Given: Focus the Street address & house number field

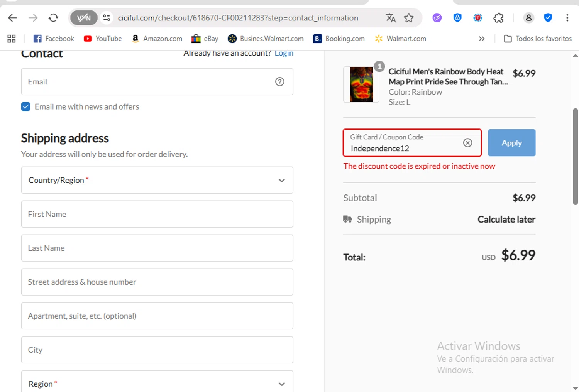Looking at the screenshot, I should (x=157, y=282).
